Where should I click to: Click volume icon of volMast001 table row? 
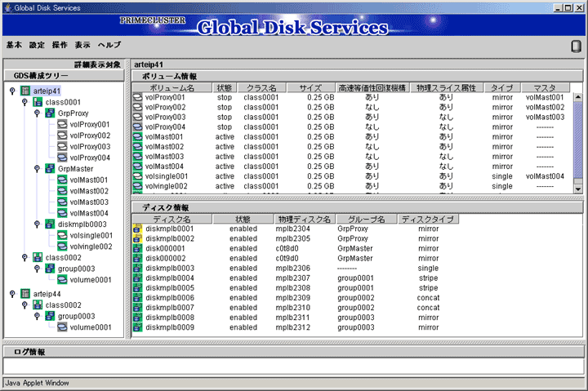tap(138, 137)
